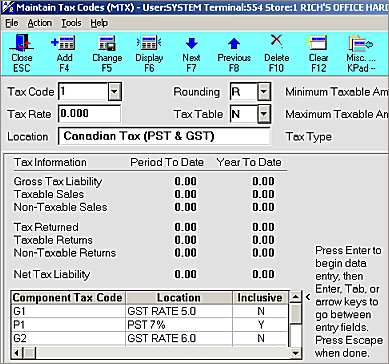Open the Display F6 toolbar icon
Screen dimensions: 389x364
(x=149, y=53)
